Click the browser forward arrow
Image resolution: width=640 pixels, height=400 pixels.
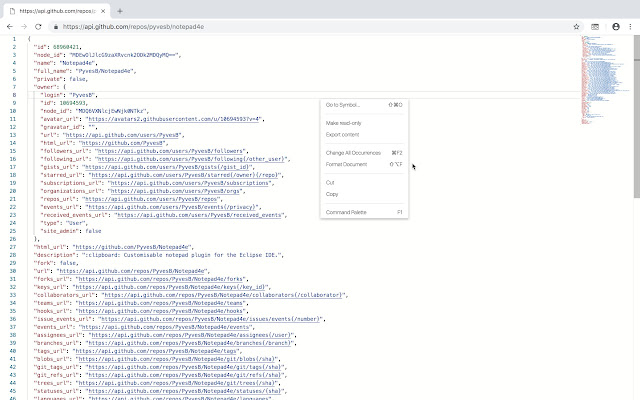24,27
